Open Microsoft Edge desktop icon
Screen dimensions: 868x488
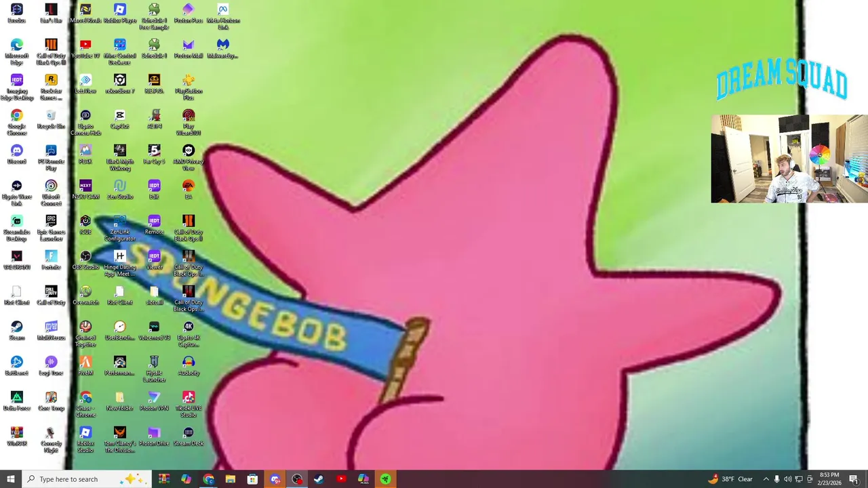point(17,52)
